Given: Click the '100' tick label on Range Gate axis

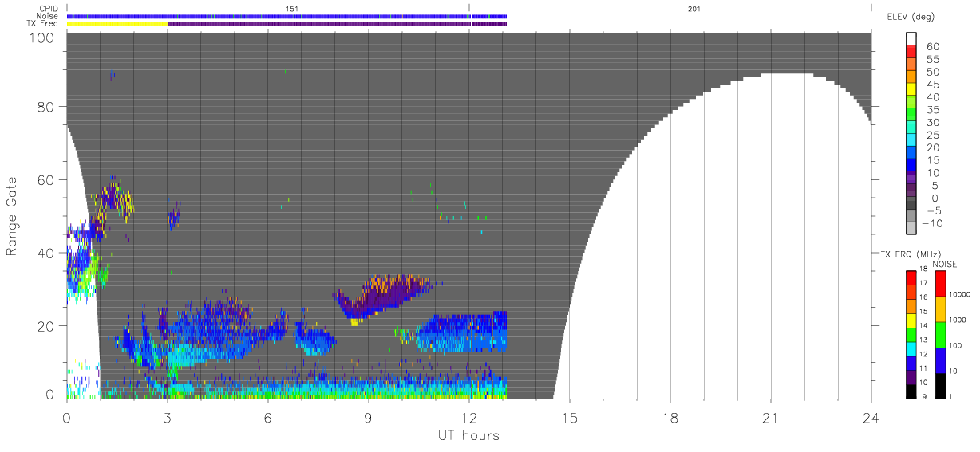Looking at the screenshot, I should 42,37.
